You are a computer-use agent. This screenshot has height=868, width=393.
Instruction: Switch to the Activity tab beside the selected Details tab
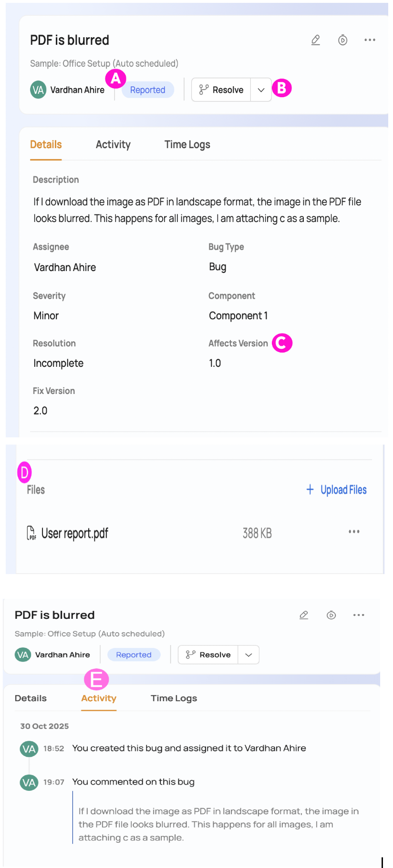click(113, 145)
